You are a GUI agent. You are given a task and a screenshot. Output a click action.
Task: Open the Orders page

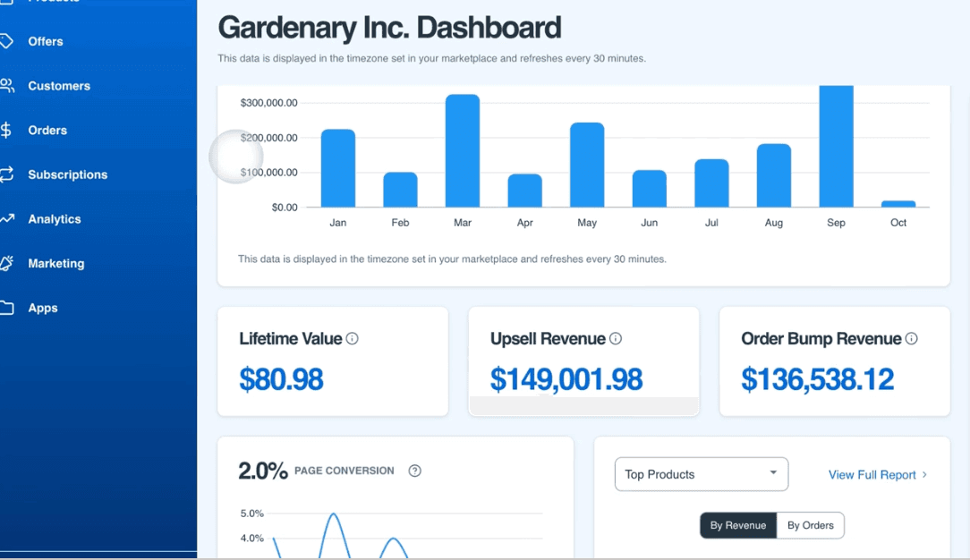tap(47, 131)
